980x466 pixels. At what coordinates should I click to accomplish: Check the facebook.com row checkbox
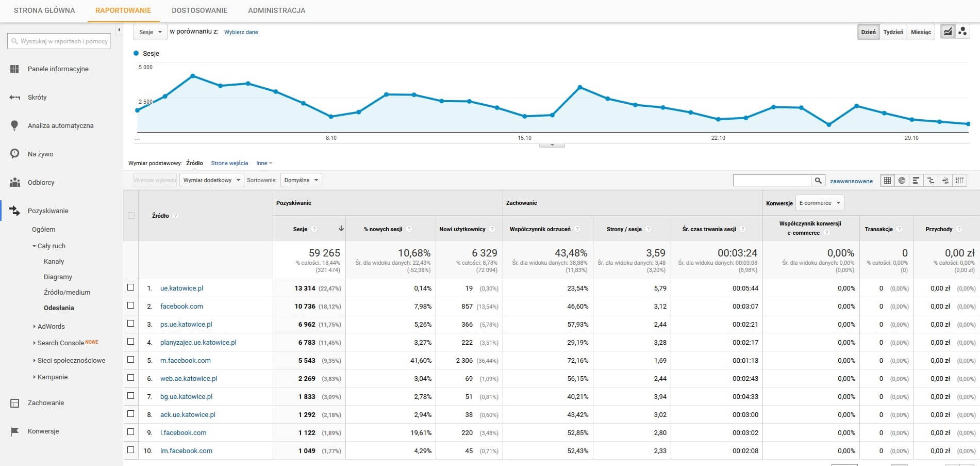pos(131,306)
